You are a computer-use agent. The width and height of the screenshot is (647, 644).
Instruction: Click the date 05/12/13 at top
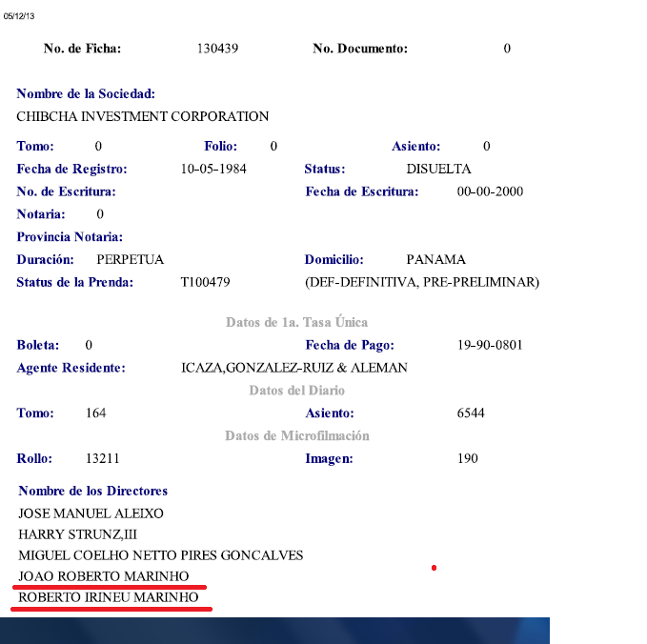click(x=19, y=16)
